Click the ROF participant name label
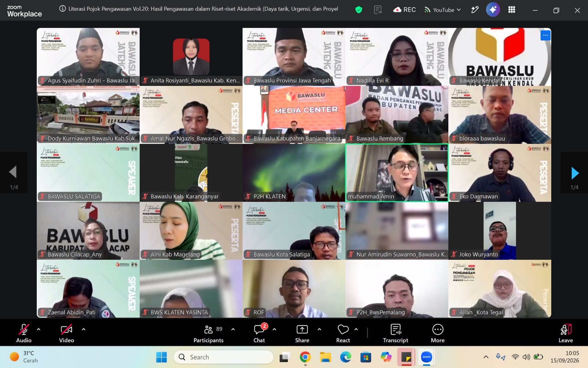The width and height of the screenshot is (588, 368). pos(259,312)
